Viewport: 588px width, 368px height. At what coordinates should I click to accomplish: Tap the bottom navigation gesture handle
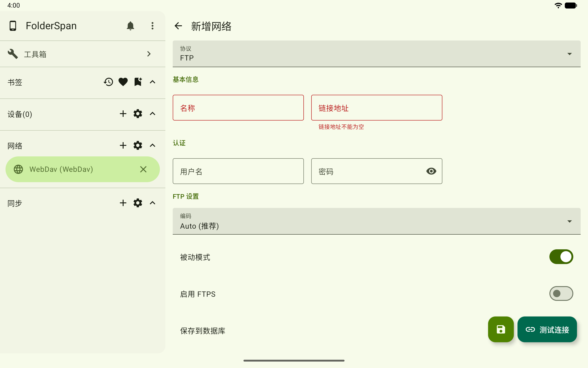[294, 360]
